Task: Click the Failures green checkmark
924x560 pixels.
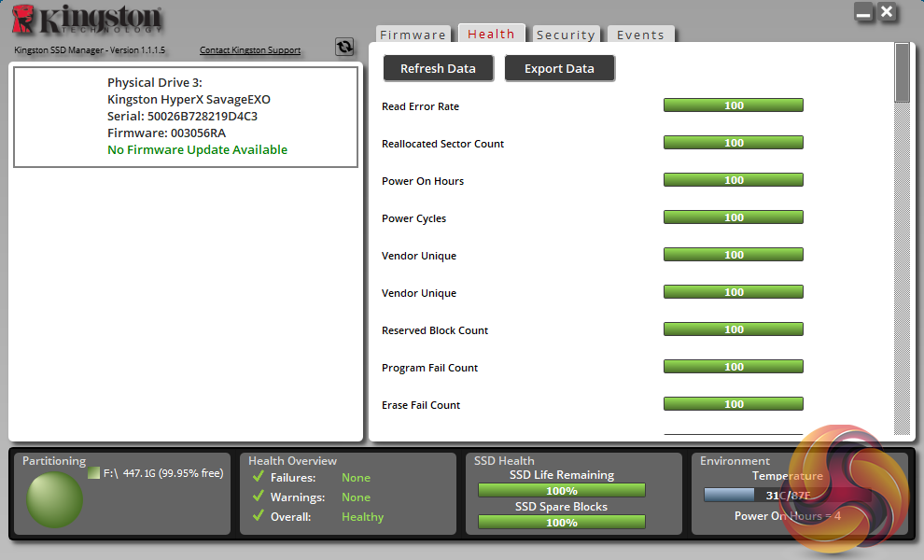Action: [258, 476]
